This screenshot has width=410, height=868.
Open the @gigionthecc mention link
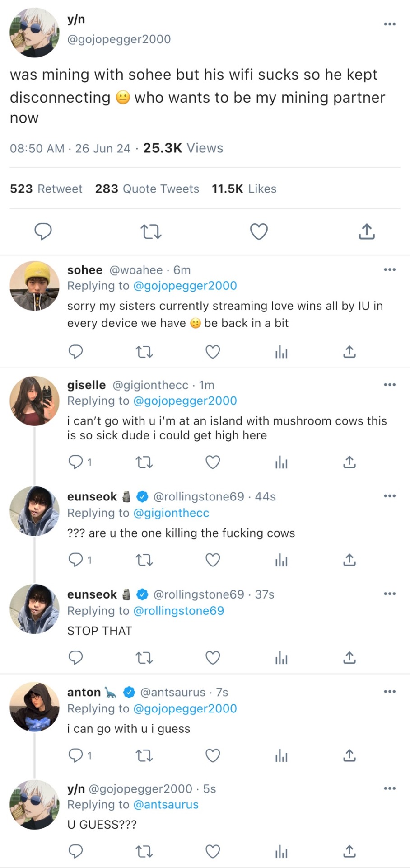click(x=171, y=513)
